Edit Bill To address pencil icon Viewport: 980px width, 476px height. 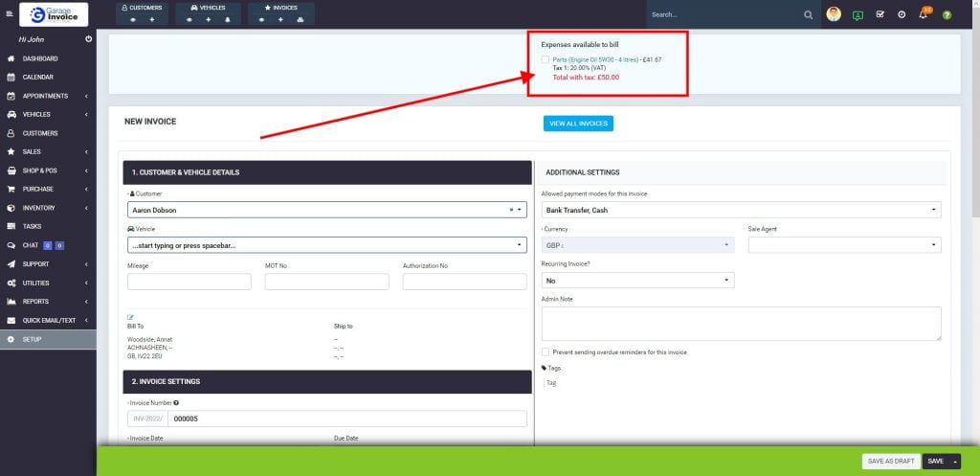coord(130,317)
